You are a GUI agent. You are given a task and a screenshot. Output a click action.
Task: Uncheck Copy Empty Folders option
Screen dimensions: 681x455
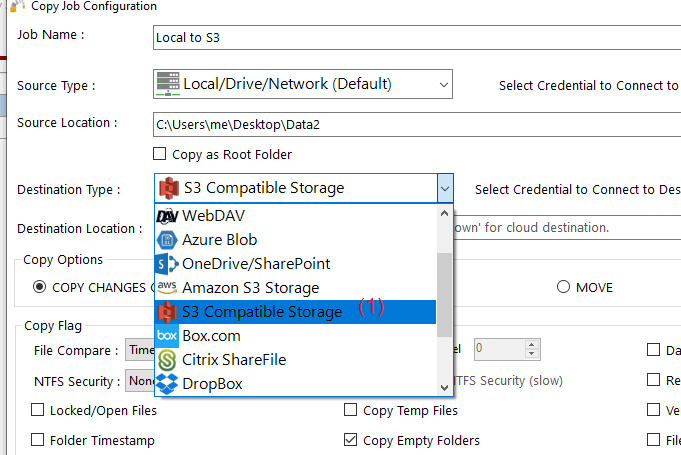click(351, 440)
